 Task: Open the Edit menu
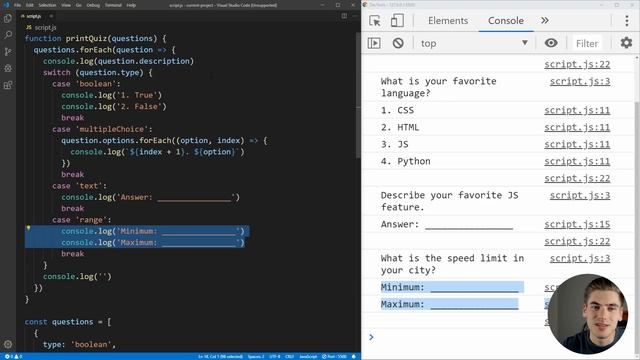[x=30, y=5]
